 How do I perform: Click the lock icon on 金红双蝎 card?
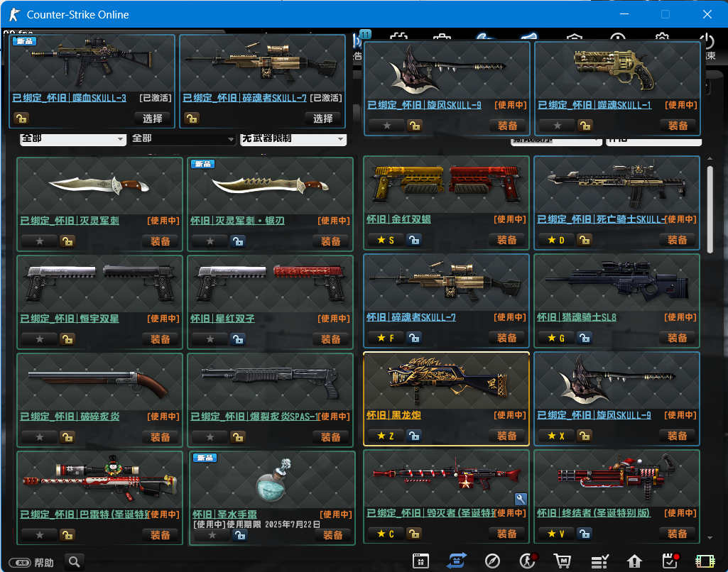(414, 240)
